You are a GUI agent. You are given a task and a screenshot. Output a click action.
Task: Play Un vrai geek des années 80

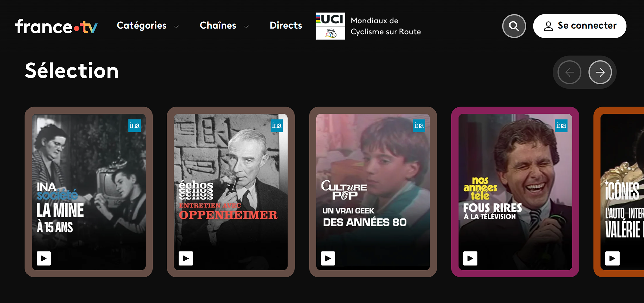(328, 258)
